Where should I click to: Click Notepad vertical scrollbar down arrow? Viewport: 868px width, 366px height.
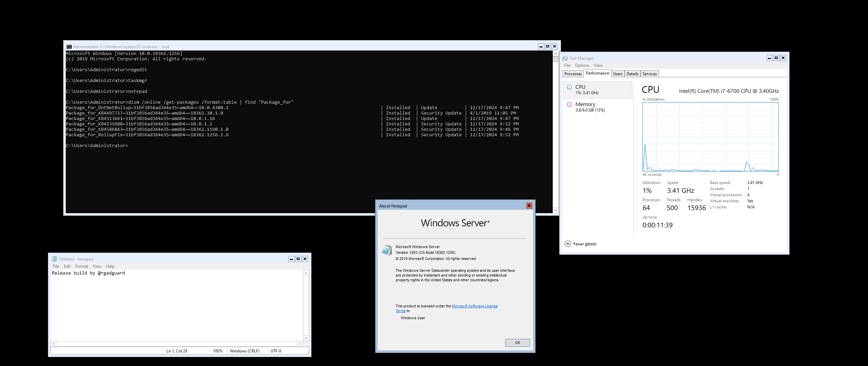point(306,338)
